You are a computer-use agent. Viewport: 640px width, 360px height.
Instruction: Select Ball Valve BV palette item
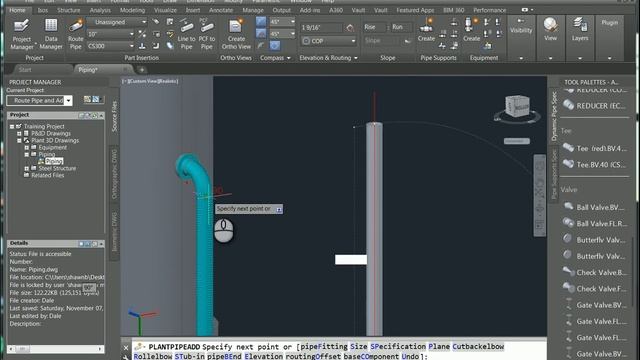click(595, 207)
